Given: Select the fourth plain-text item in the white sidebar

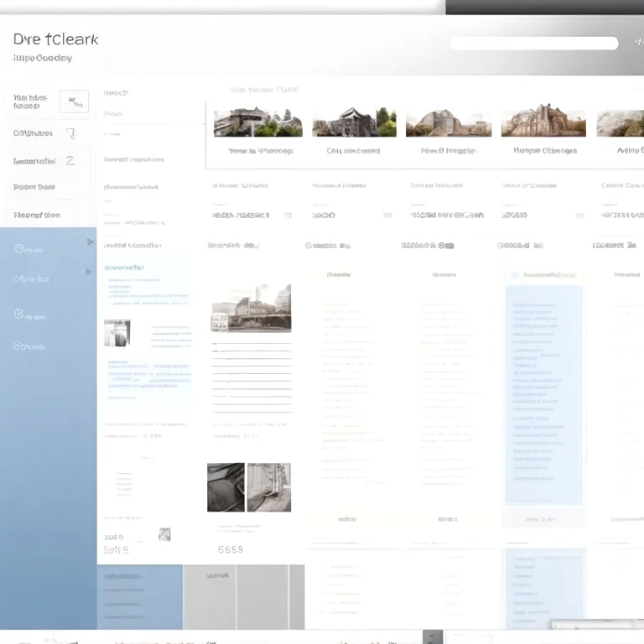Looking at the screenshot, I should [34, 187].
